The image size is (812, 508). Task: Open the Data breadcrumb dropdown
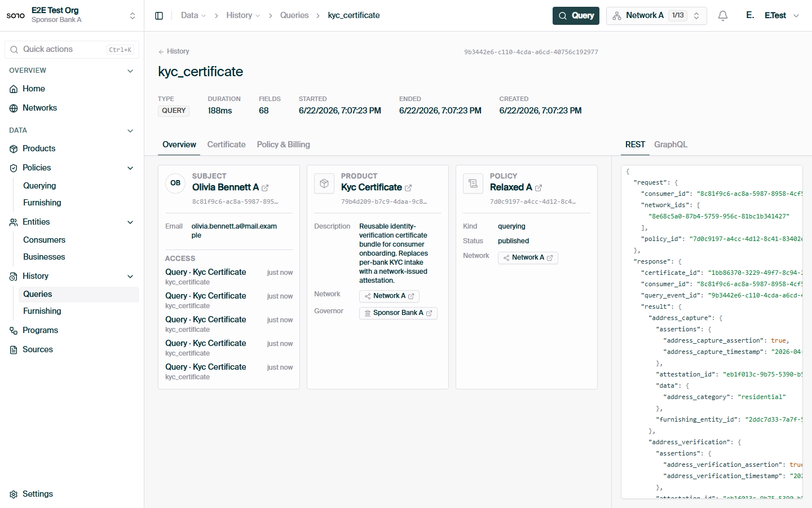point(193,16)
